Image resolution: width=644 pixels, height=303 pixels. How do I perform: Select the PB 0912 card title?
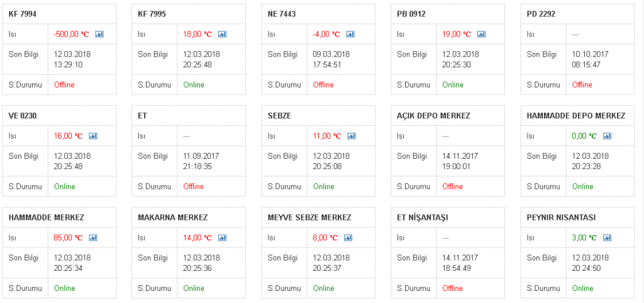point(411,14)
